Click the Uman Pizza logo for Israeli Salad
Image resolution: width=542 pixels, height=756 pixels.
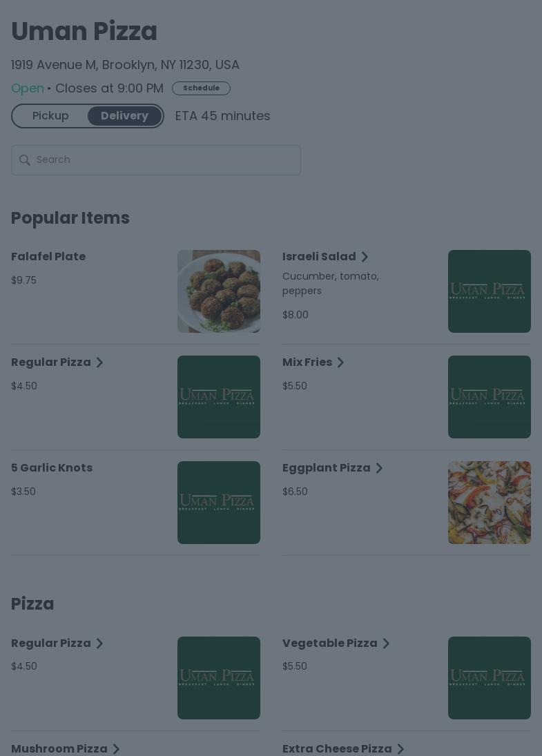tap(489, 291)
